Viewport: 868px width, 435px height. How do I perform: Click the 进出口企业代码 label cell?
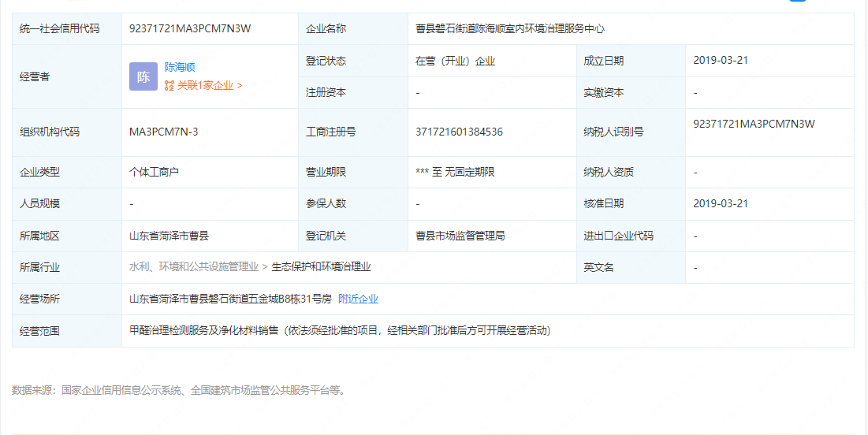click(x=631, y=236)
